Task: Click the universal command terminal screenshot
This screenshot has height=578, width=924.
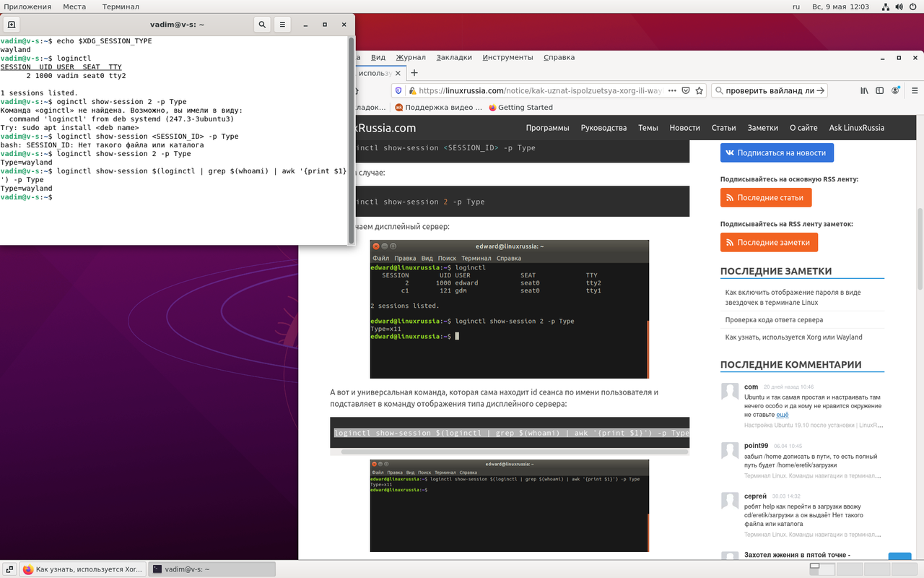Action: (x=509, y=506)
